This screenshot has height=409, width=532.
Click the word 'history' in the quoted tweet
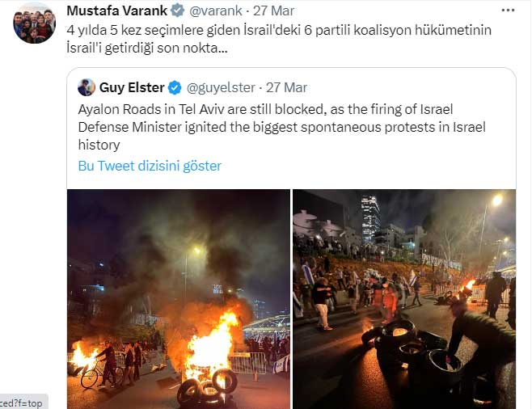[x=99, y=145]
